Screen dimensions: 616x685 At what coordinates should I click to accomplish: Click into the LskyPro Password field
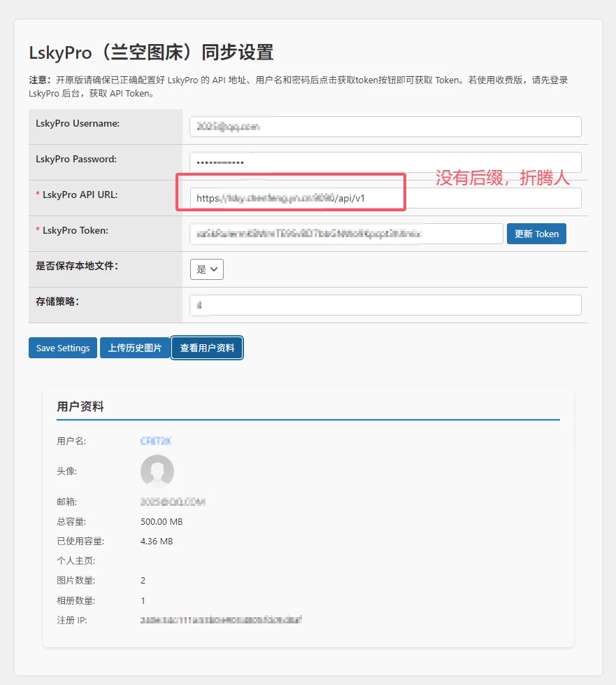pyautogui.click(x=385, y=162)
